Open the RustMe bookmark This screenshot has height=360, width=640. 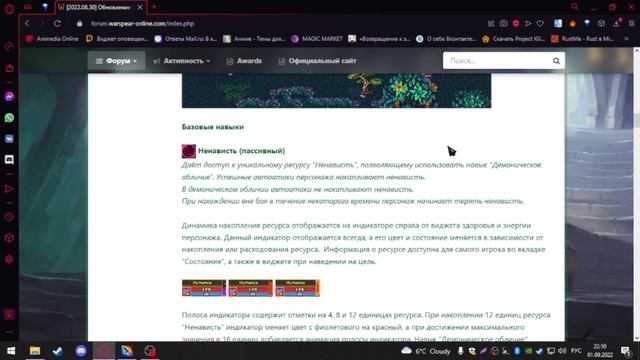tap(582, 39)
